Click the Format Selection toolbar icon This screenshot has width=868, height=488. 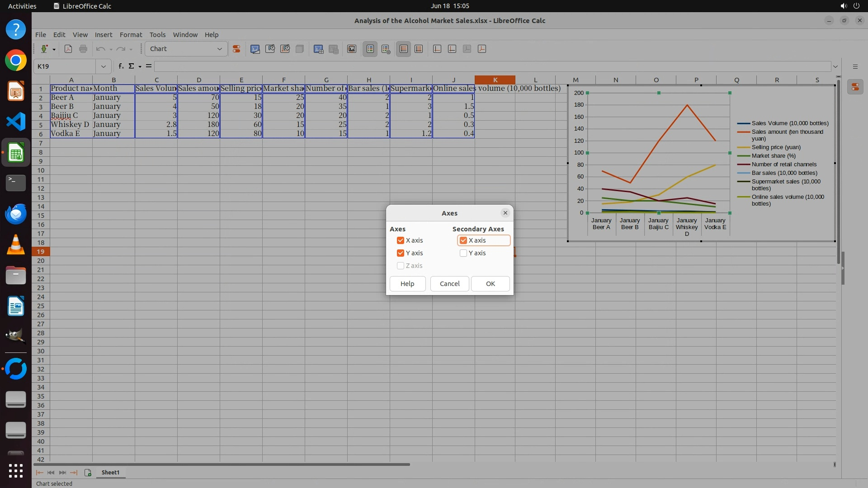pos(236,49)
